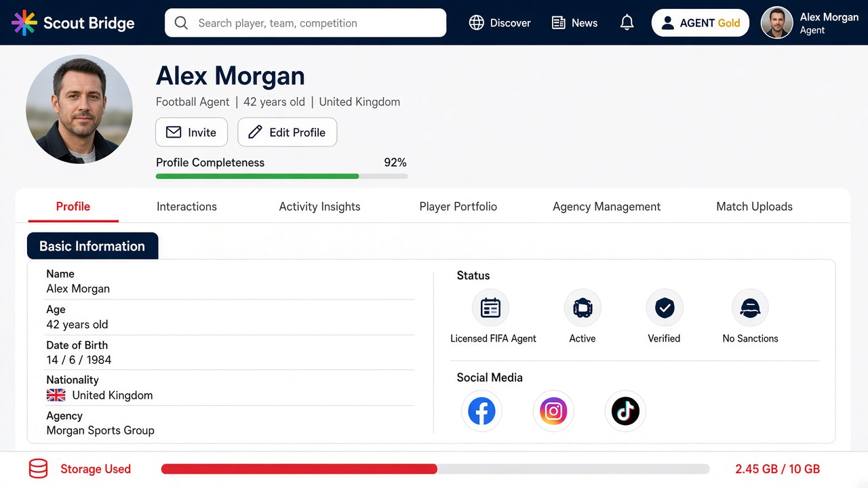Click the Scout Bridge brand name
Viewport: 868px width, 488px height.
point(89,23)
